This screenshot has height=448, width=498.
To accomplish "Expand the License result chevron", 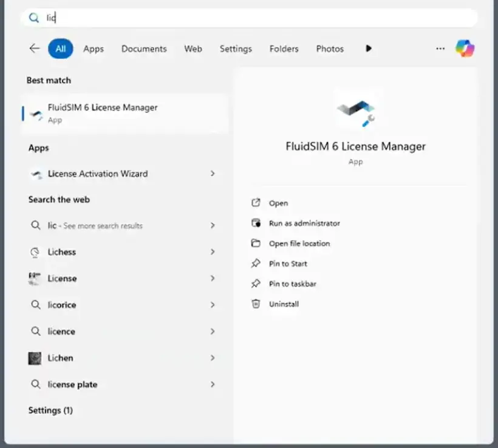I will [213, 279].
